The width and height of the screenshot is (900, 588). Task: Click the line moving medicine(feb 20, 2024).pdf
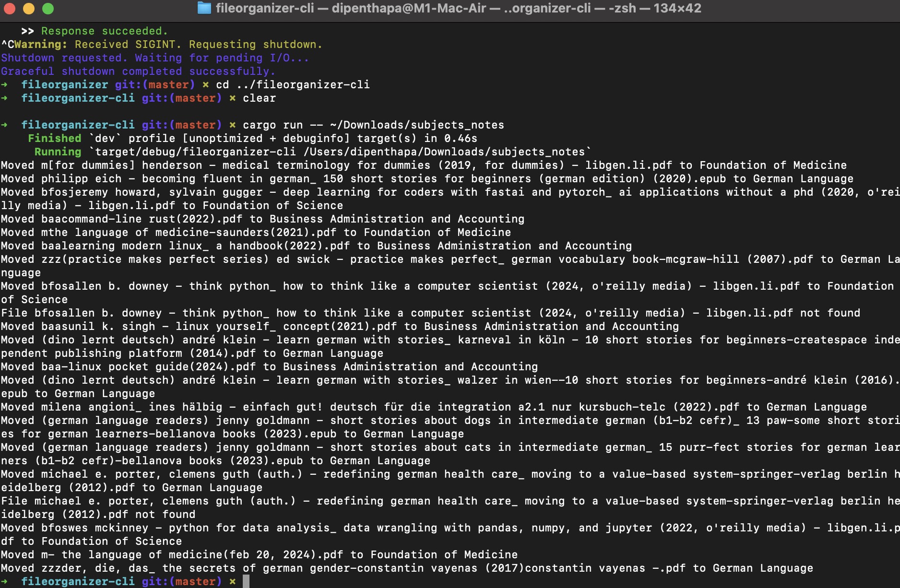click(259, 554)
